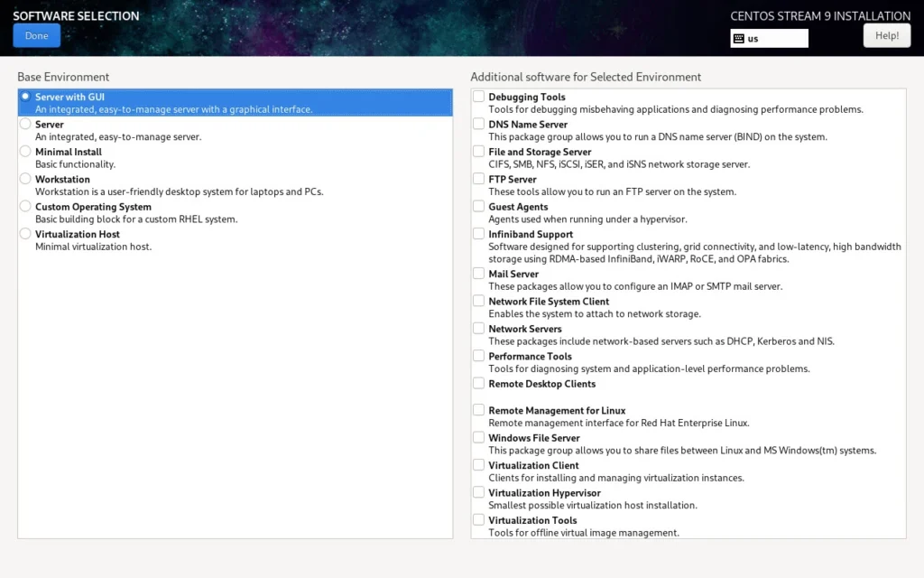This screenshot has height=578, width=924.
Task: Select Minimal Install radio button
Action: click(25, 152)
